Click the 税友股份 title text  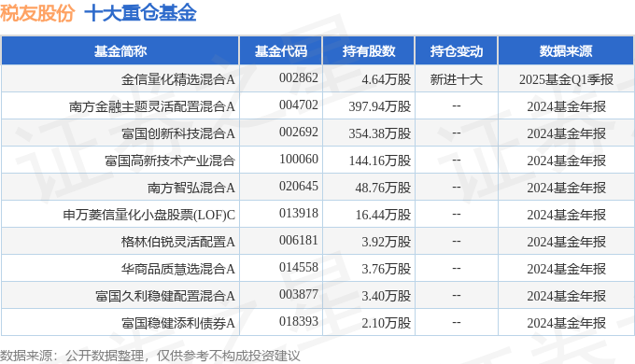point(37,13)
